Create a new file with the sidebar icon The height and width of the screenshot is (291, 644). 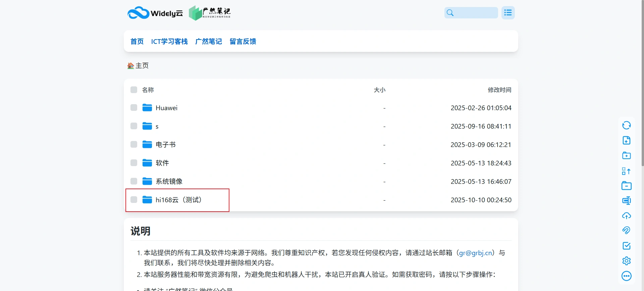click(x=626, y=140)
